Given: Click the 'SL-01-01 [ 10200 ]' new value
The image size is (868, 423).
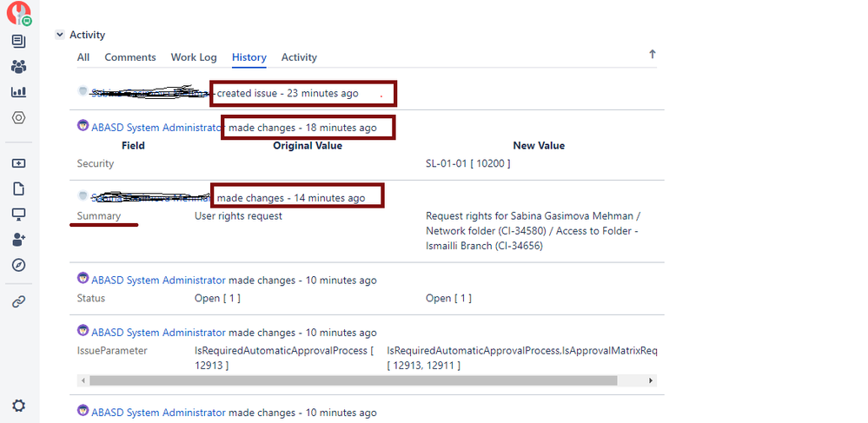Looking at the screenshot, I should [467, 164].
